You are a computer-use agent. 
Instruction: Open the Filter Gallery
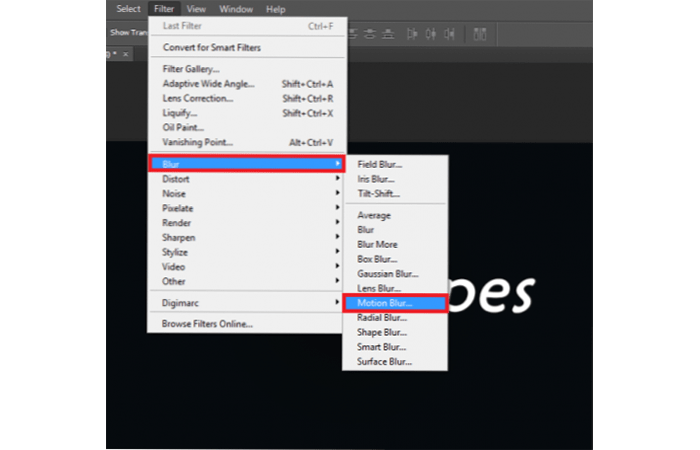(191, 69)
